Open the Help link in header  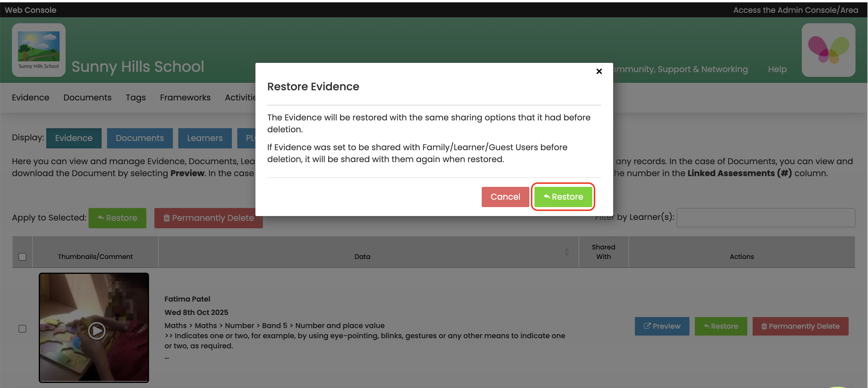[777, 69]
